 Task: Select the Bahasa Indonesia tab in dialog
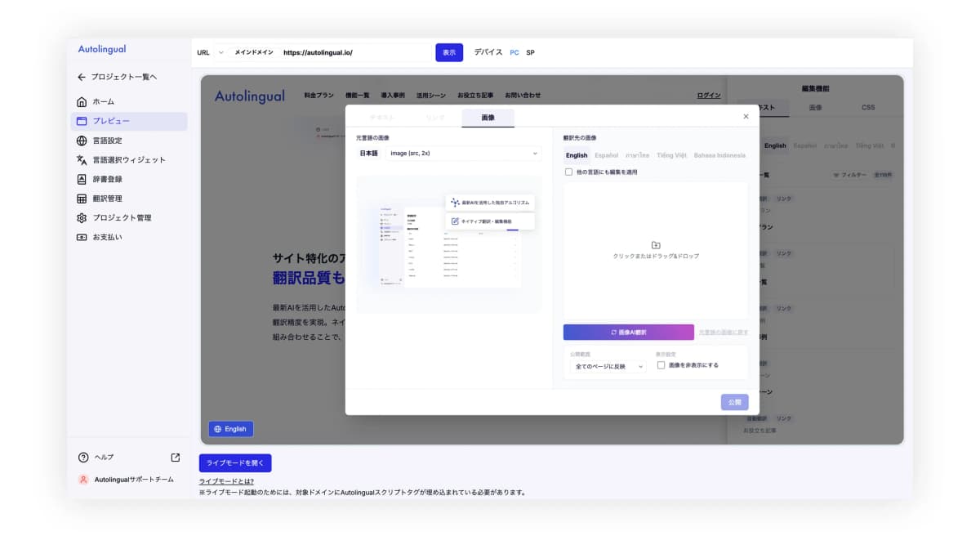[x=719, y=155]
